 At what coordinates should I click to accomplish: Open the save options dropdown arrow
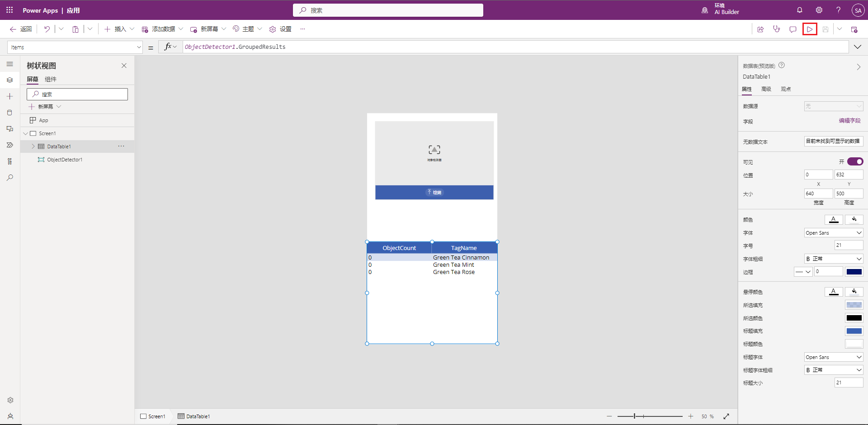click(839, 29)
